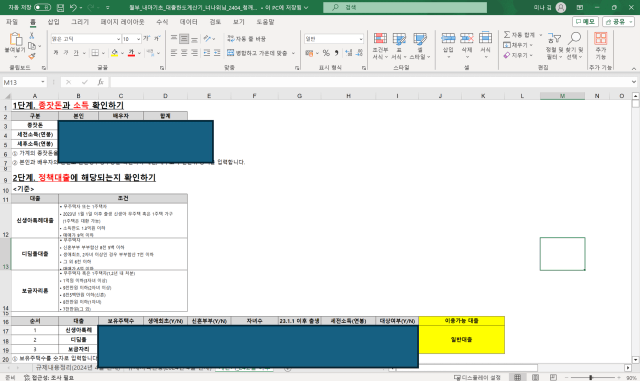Click the Paste clipboard icon
The image size is (640, 381).
[16, 39]
